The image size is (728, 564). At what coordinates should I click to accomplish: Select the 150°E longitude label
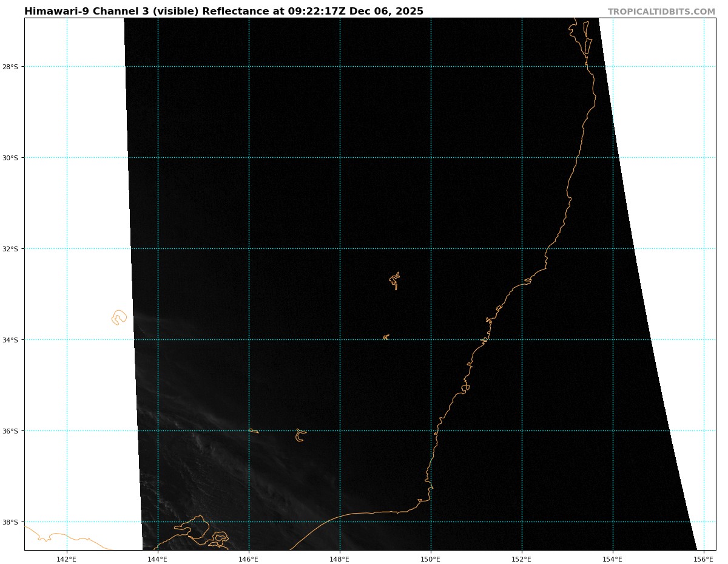pos(431,559)
